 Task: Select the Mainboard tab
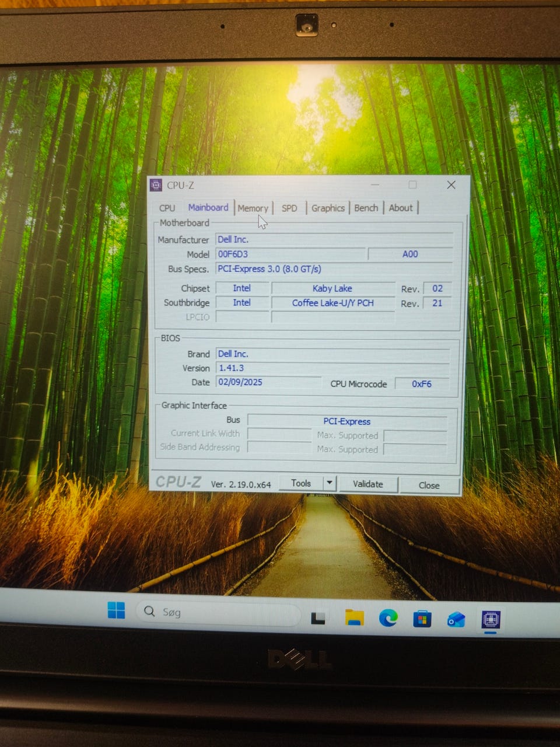208,207
